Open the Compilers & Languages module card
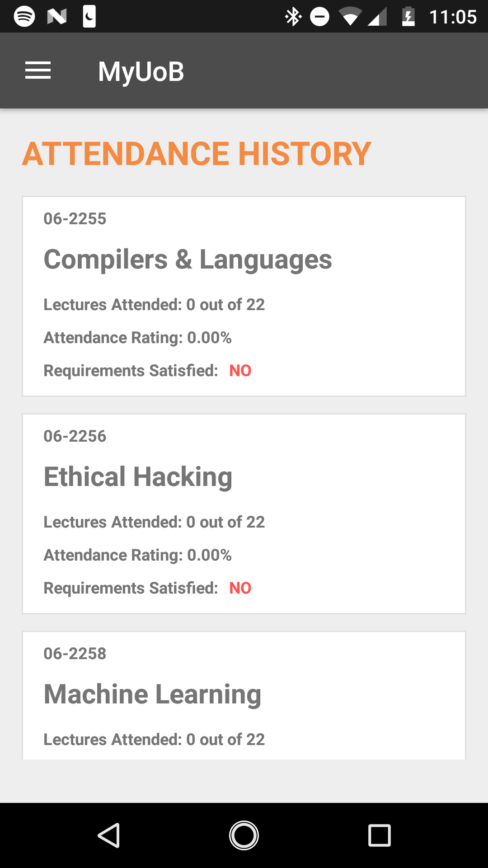Viewport: 488px width, 868px height. point(244,297)
